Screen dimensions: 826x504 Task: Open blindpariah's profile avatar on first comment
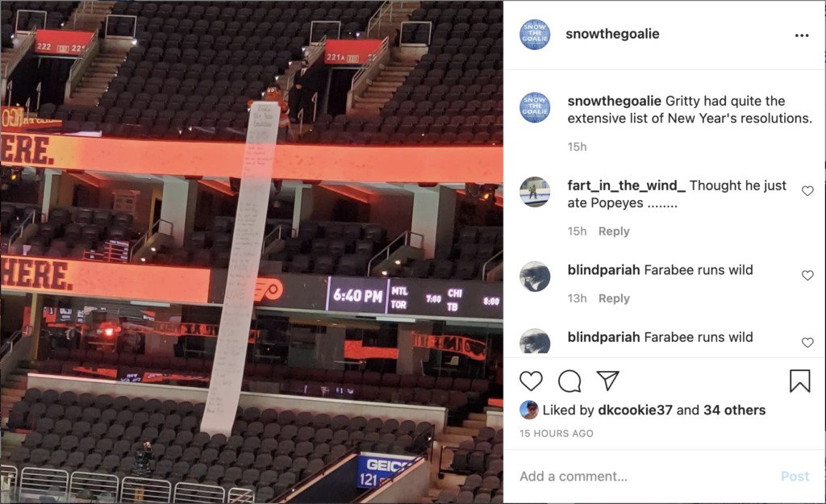pos(535,276)
